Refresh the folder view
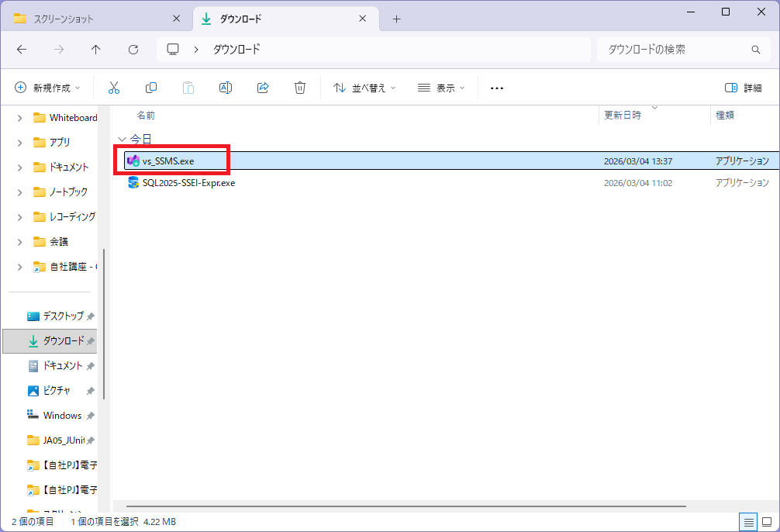Viewport: 780px width, 532px height. 133,49
